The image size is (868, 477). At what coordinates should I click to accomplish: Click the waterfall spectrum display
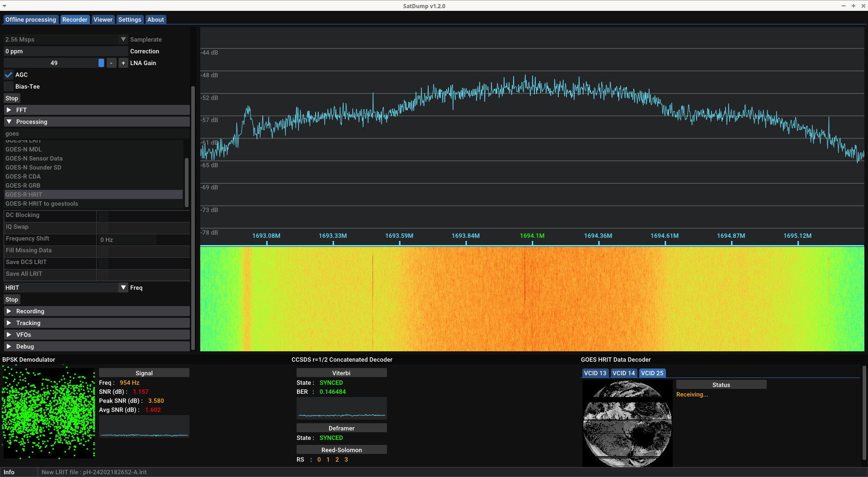click(x=532, y=298)
